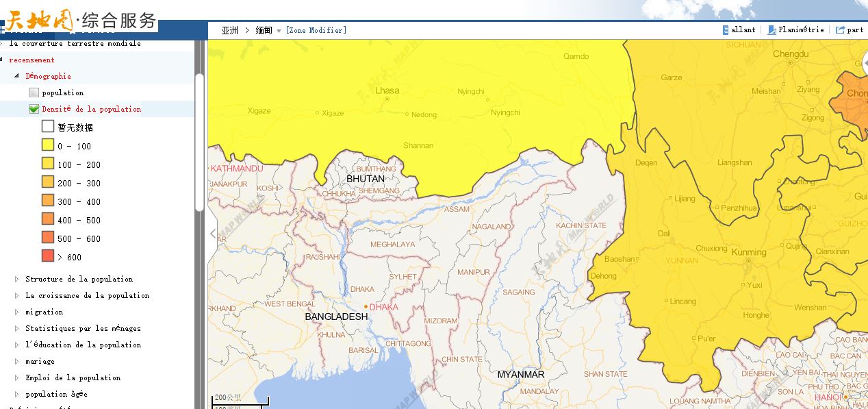868x409 pixels.
Task: Expand Structure de la population node
Action: (x=17, y=279)
